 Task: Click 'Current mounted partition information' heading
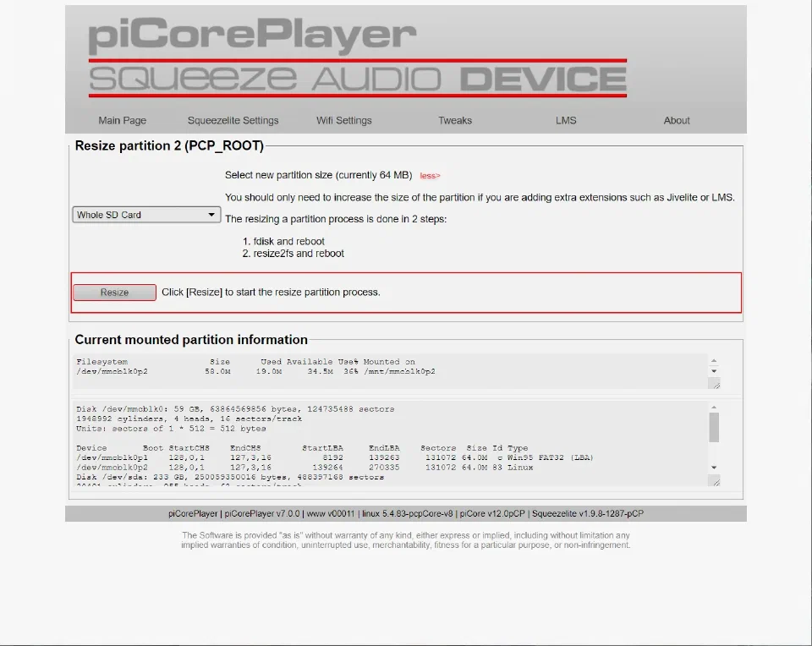pyautogui.click(x=191, y=340)
